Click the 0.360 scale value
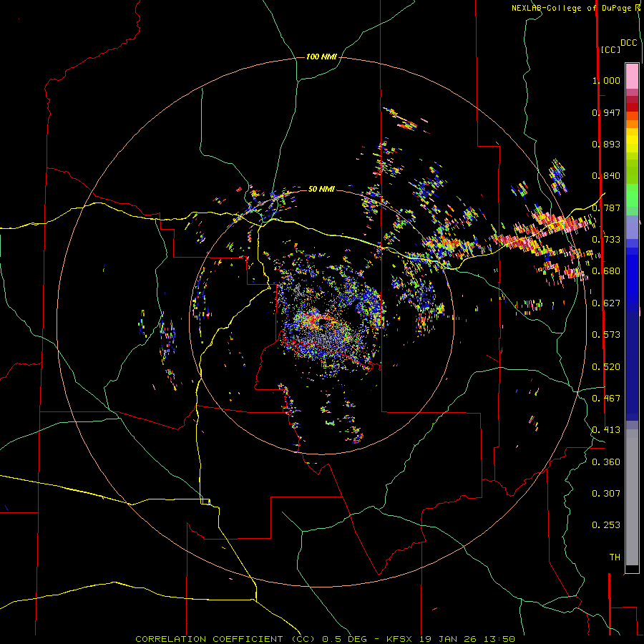Viewport: 644px width, 644px height. click(606, 462)
